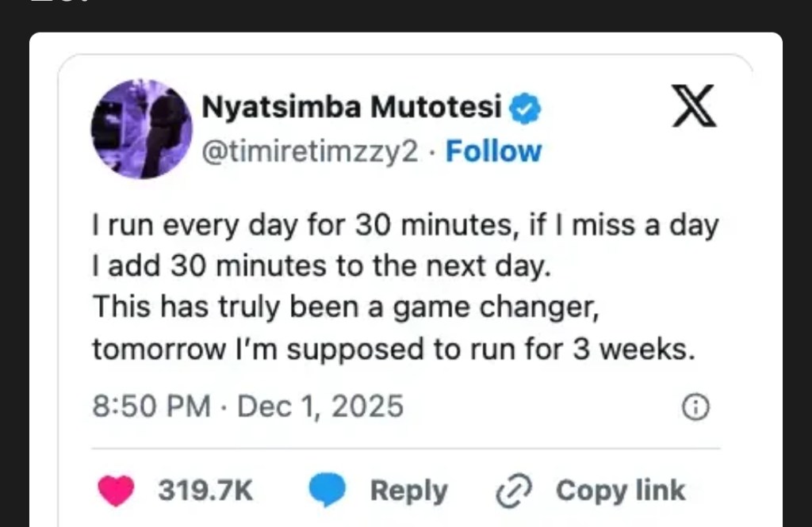Viewport: 812px width, 527px height.
Task: Follow the tweet author
Action: [493, 151]
